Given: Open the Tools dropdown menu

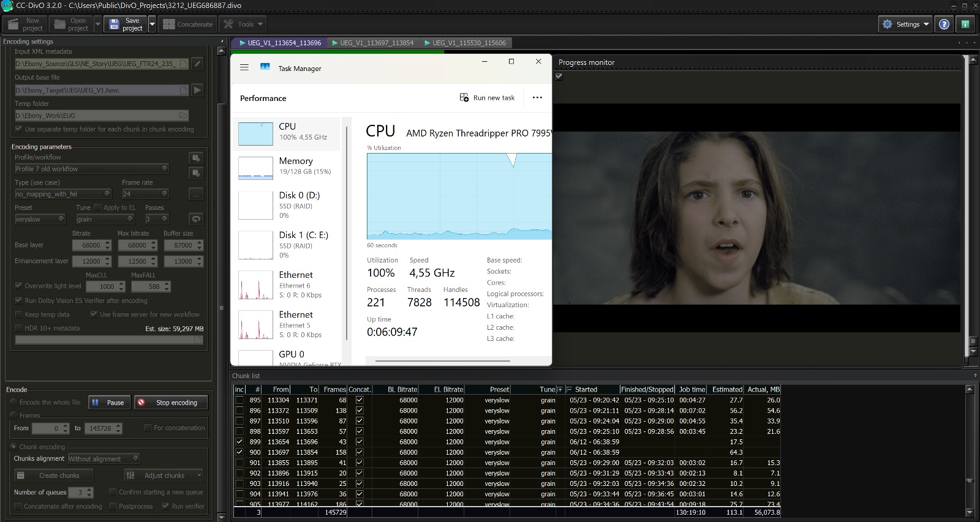Looking at the screenshot, I should pyautogui.click(x=244, y=24).
